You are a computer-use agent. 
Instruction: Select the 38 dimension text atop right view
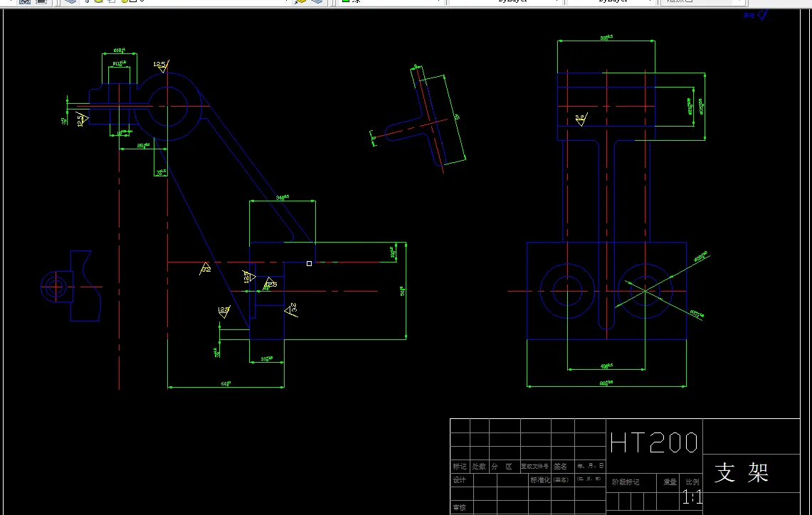coord(606,37)
